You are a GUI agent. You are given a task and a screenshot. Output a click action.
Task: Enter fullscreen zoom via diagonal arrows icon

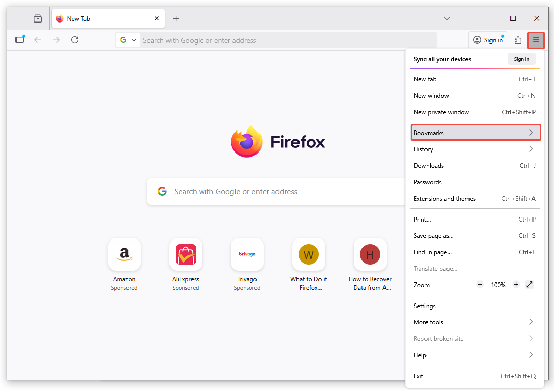click(x=529, y=285)
